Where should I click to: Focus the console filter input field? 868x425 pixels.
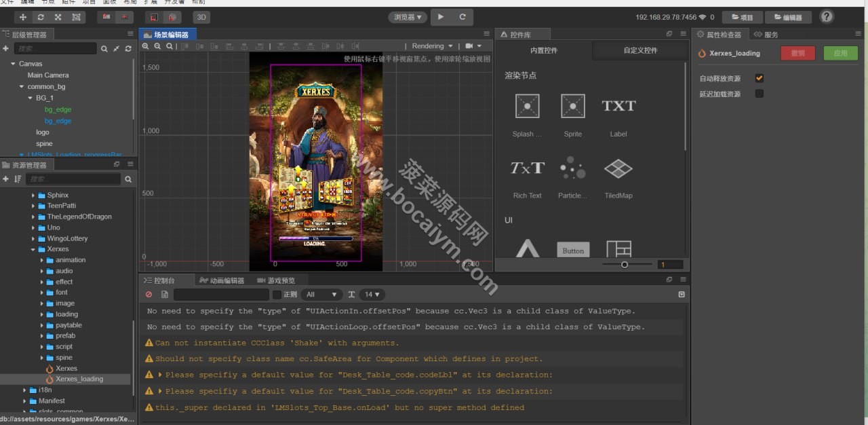click(x=222, y=295)
